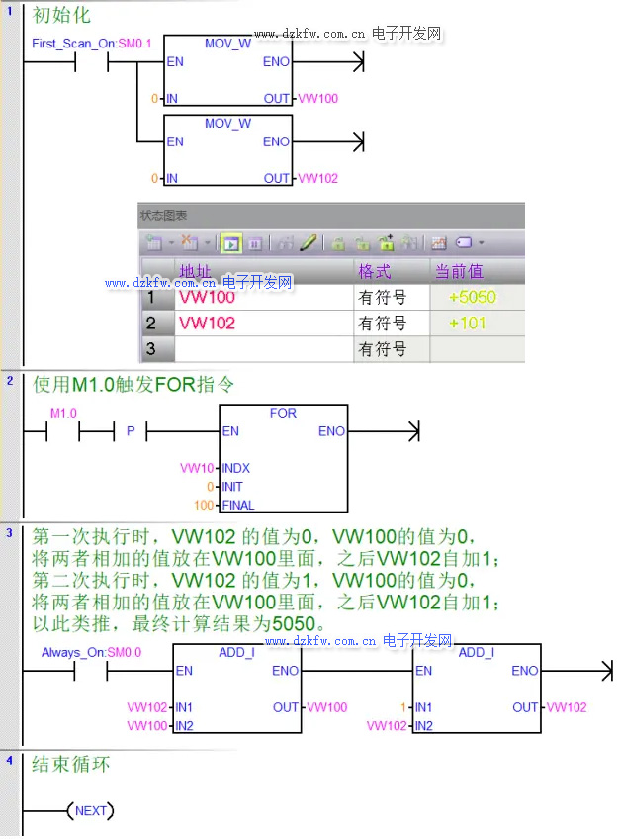Click the pencil write-value icon
The height and width of the screenshot is (840, 619).
[x=308, y=242]
